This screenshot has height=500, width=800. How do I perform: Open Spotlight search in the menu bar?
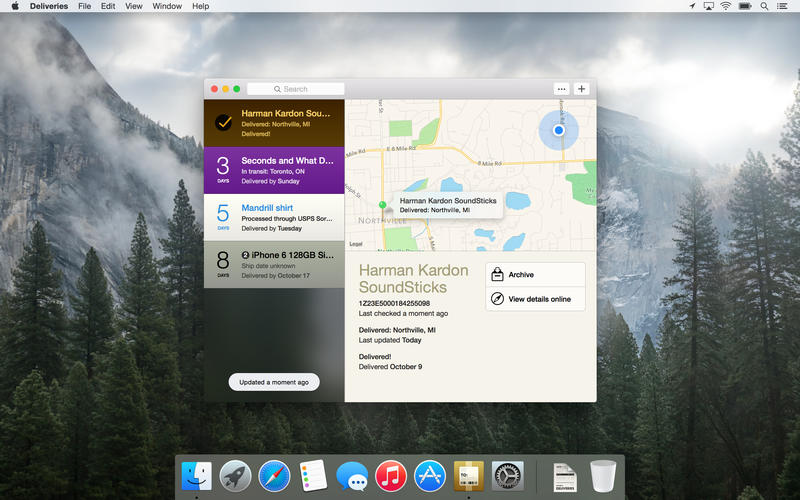coord(765,6)
